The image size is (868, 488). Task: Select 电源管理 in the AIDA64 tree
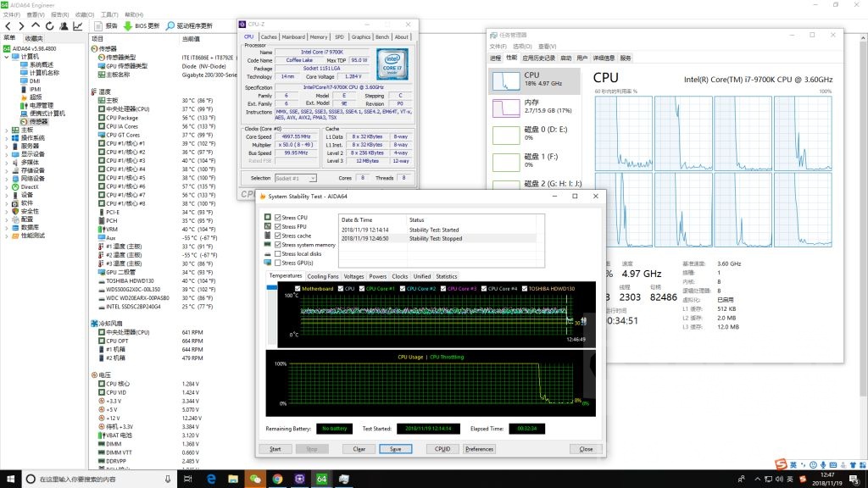[42, 105]
